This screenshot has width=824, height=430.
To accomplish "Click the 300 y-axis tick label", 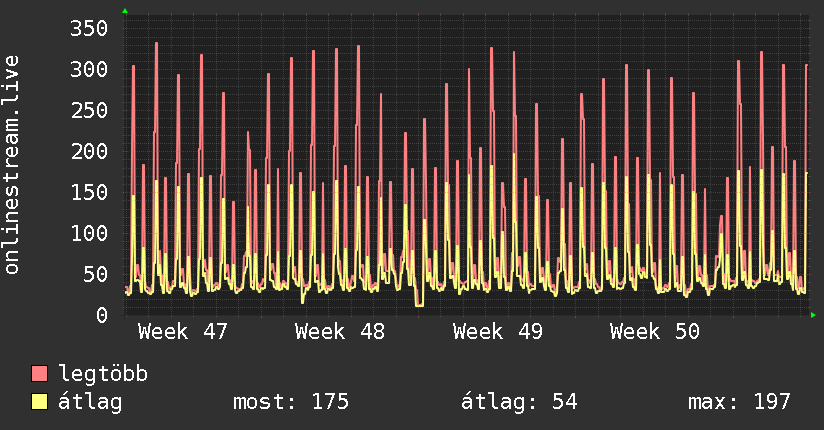I will click(x=89, y=69).
